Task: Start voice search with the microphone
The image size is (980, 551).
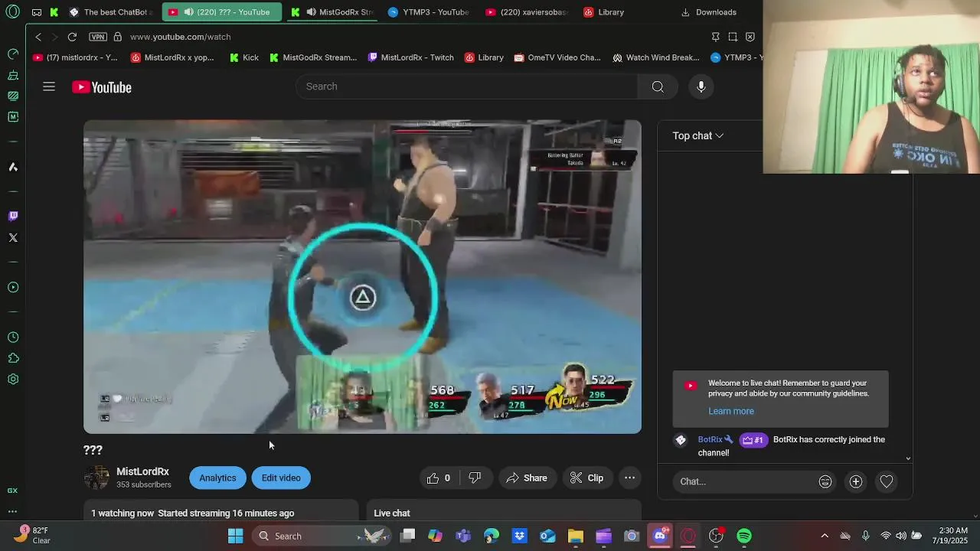Action: pyautogui.click(x=701, y=86)
